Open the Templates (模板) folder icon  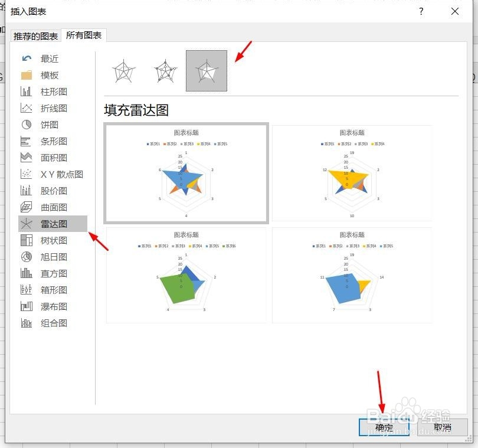(x=27, y=75)
